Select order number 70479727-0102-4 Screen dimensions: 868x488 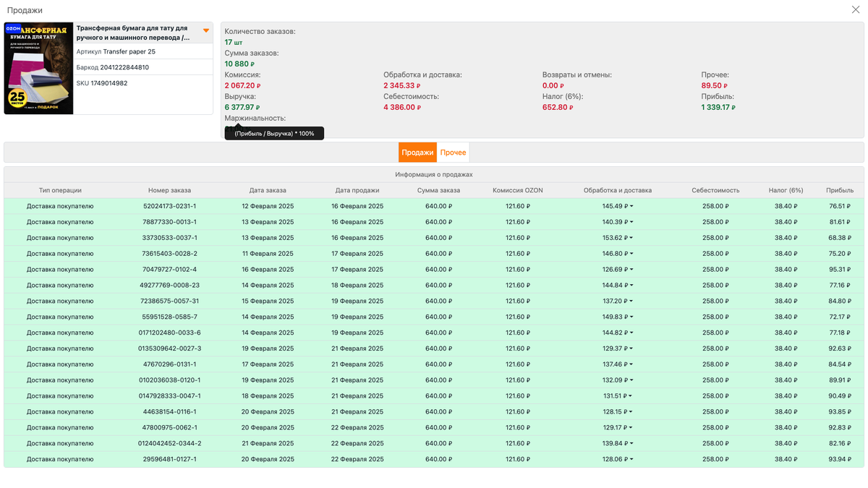point(170,270)
